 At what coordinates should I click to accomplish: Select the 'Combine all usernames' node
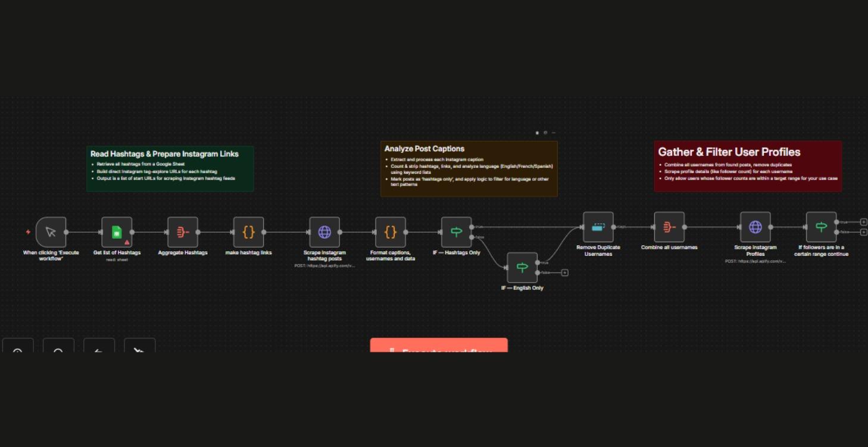669,227
